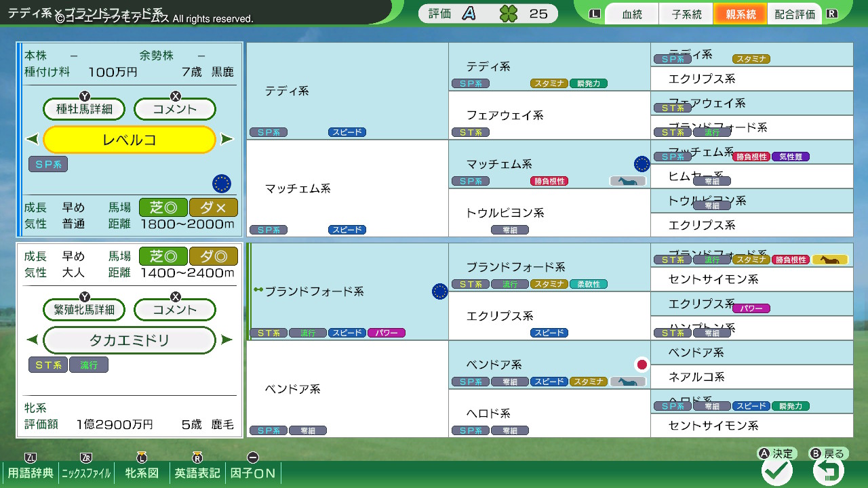Click the 戻る back arrow icon
The height and width of the screenshot is (488, 868).
(828, 470)
